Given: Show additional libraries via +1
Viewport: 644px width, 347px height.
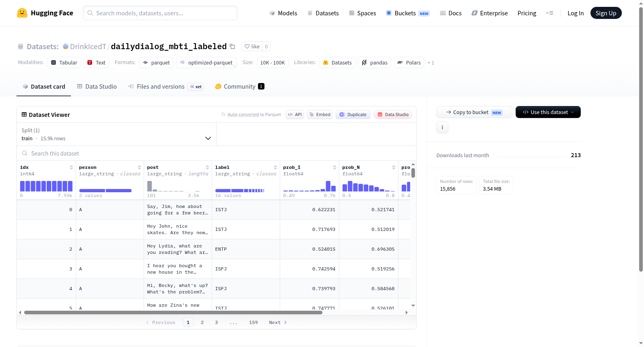Looking at the screenshot, I should [x=431, y=62].
